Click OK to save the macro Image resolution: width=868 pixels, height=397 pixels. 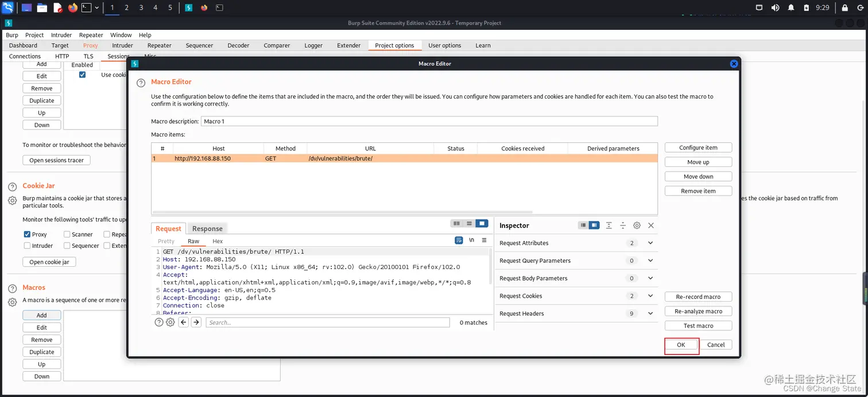(x=681, y=345)
